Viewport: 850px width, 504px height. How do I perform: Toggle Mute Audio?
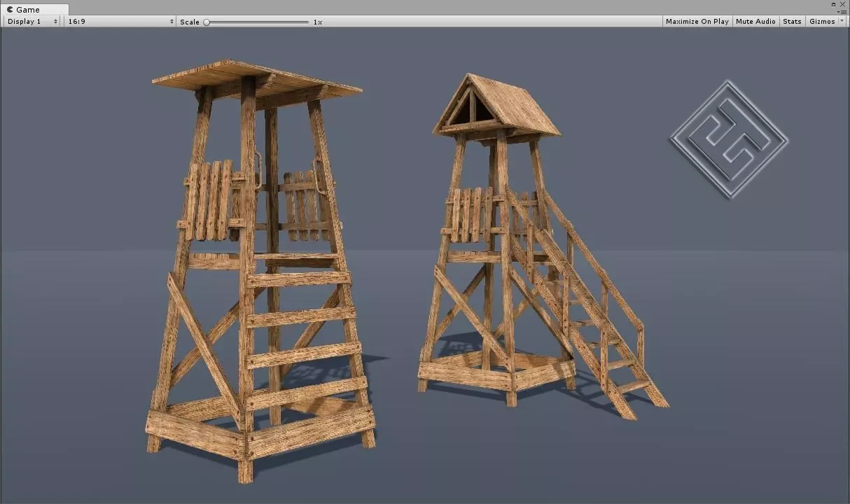(755, 22)
